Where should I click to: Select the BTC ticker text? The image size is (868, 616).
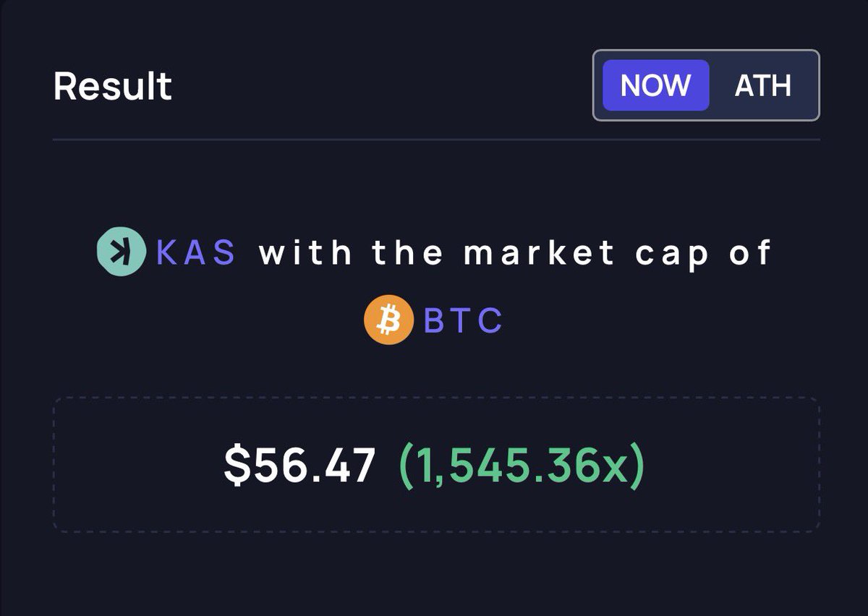(x=462, y=320)
